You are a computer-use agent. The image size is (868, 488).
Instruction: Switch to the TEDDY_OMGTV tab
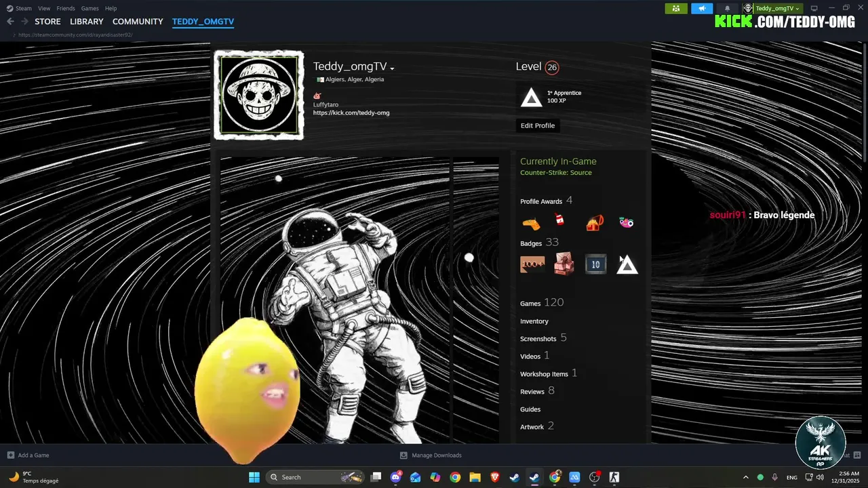pyautogui.click(x=203, y=22)
